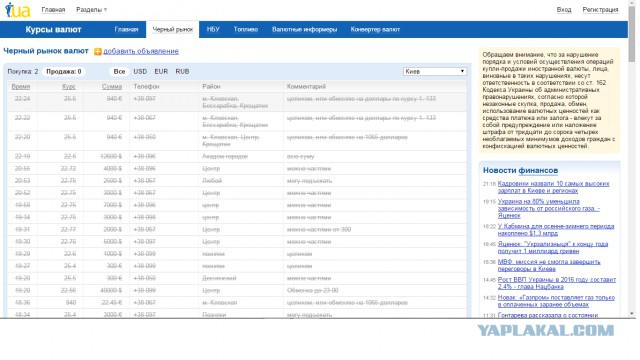Open the МВФ миссия news link

pyautogui.click(x=549, y=265)
